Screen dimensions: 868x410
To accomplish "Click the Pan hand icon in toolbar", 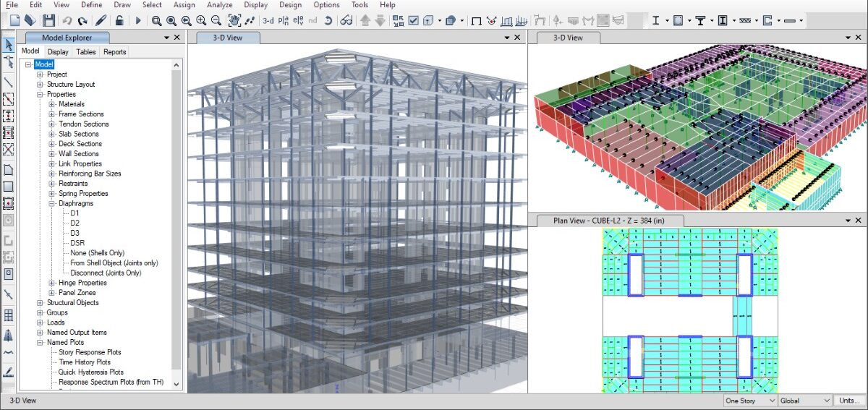I will pos(234,20).
